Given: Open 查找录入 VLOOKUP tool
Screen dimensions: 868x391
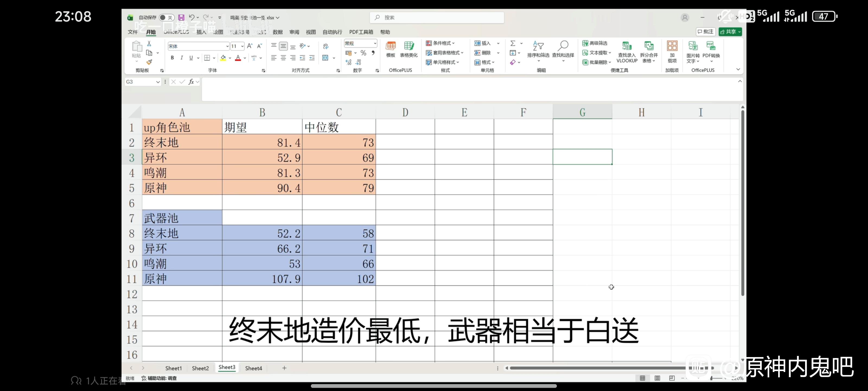Looking at the screenshot, I should point(627,52).
